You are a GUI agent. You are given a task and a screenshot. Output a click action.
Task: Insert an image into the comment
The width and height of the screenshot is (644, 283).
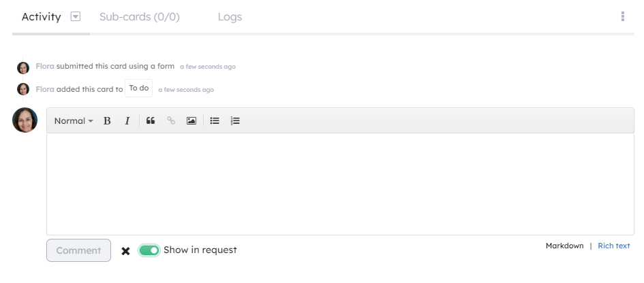point(191,120)
